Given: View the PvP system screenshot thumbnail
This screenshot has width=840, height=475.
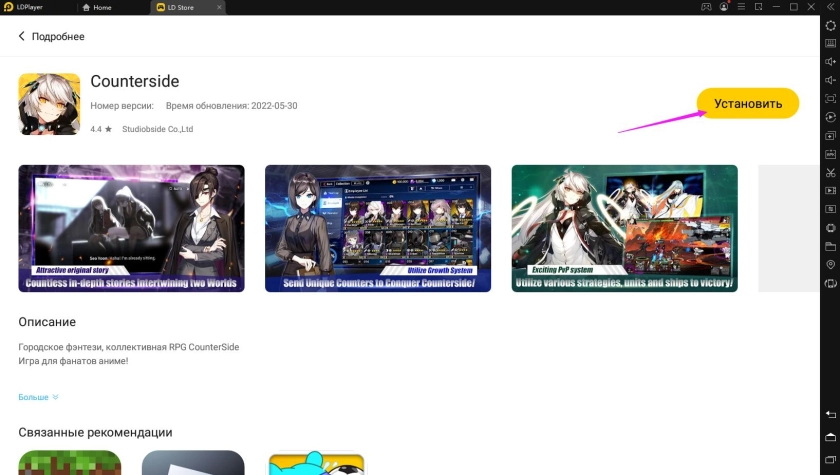Looking at the screenshot, I should tap(624, 228).
